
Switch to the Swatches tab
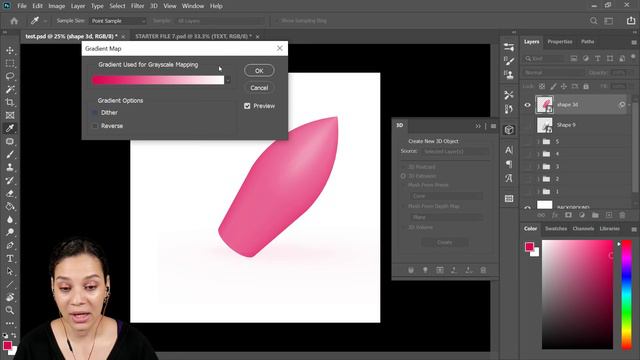[556, 229]
